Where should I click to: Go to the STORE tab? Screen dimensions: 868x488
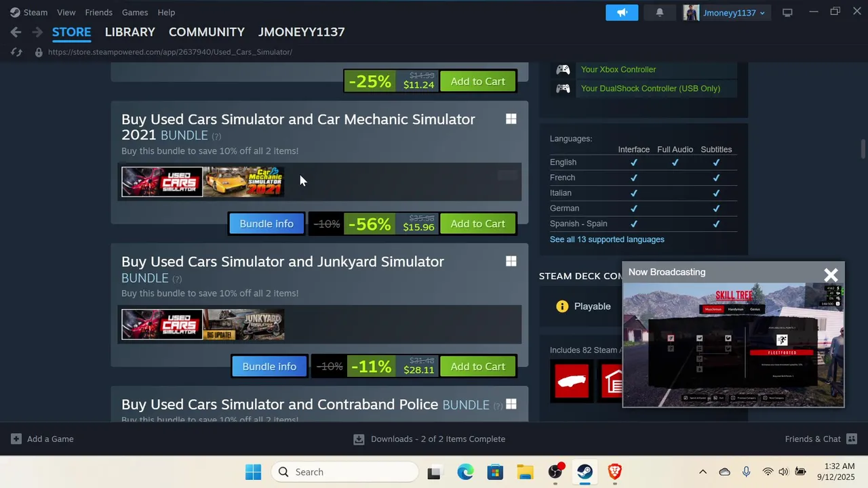click(71, 32)
